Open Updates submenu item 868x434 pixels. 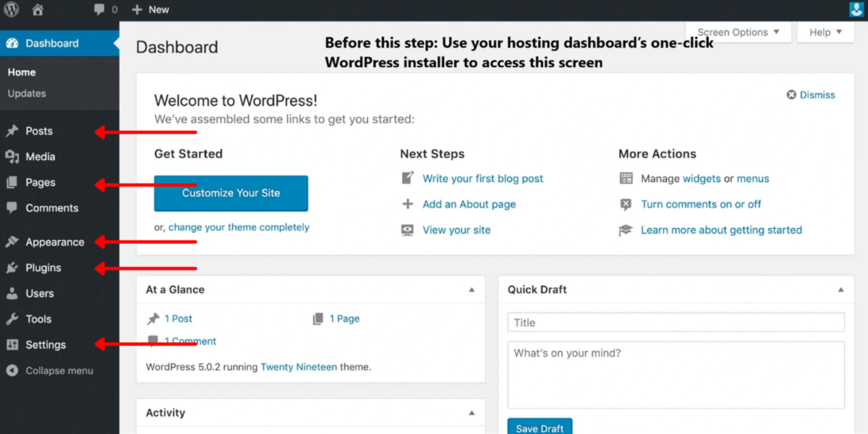point(27,93)
